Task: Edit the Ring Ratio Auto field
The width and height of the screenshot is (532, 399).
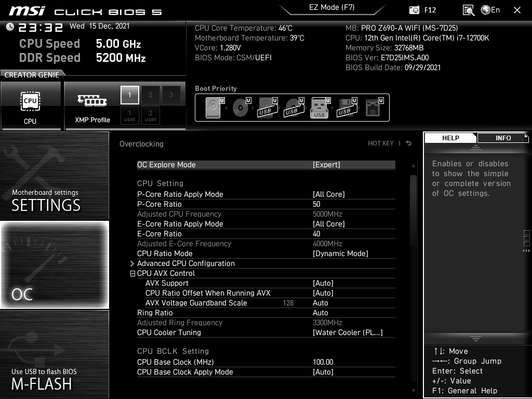Action: (x=320, y=313)
